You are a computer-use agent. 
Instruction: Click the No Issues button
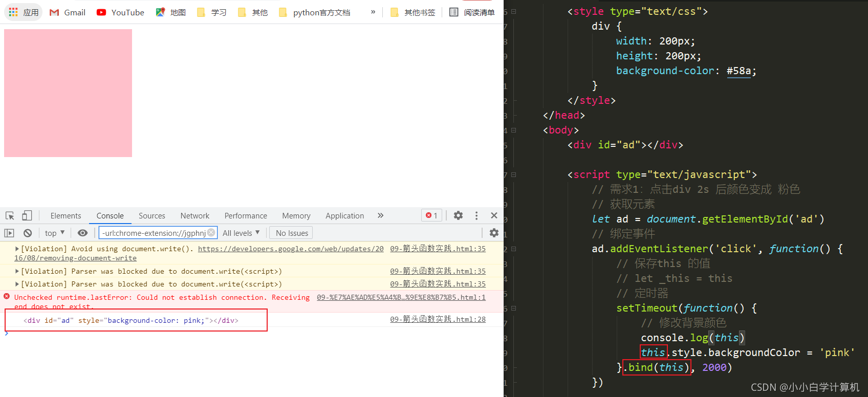coord(292,233)
